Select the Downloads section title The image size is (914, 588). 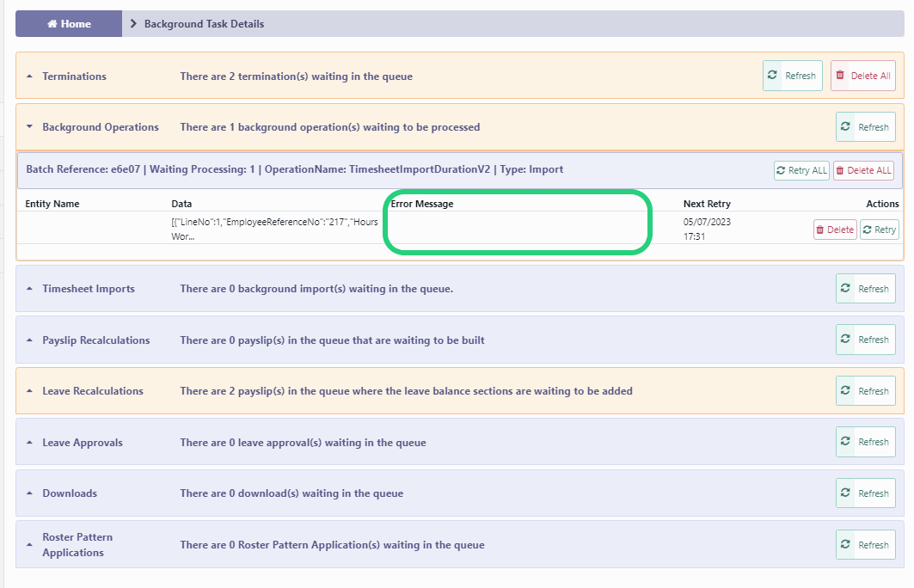point(70,493)
